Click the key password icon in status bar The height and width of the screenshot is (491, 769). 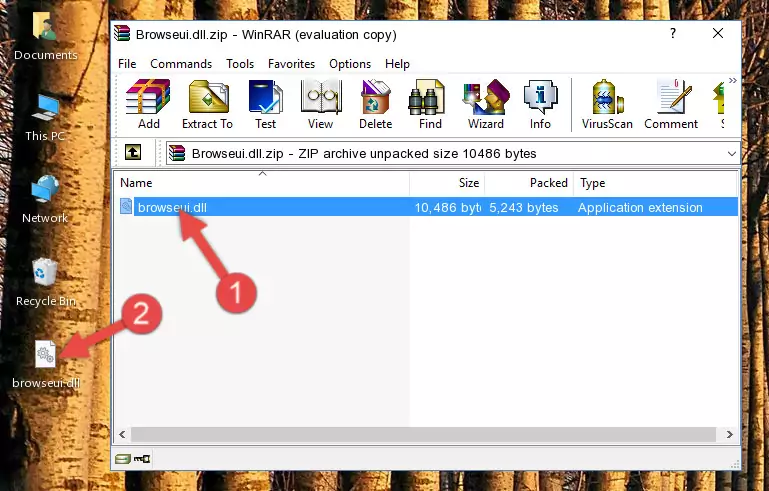pyautogui.click(x=142, y=459)
